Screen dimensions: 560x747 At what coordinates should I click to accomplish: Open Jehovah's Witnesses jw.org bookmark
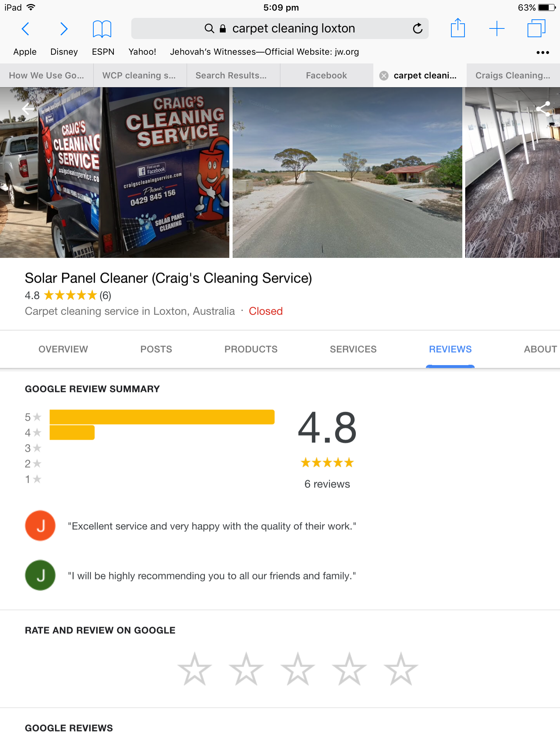[x=264, y=52]
